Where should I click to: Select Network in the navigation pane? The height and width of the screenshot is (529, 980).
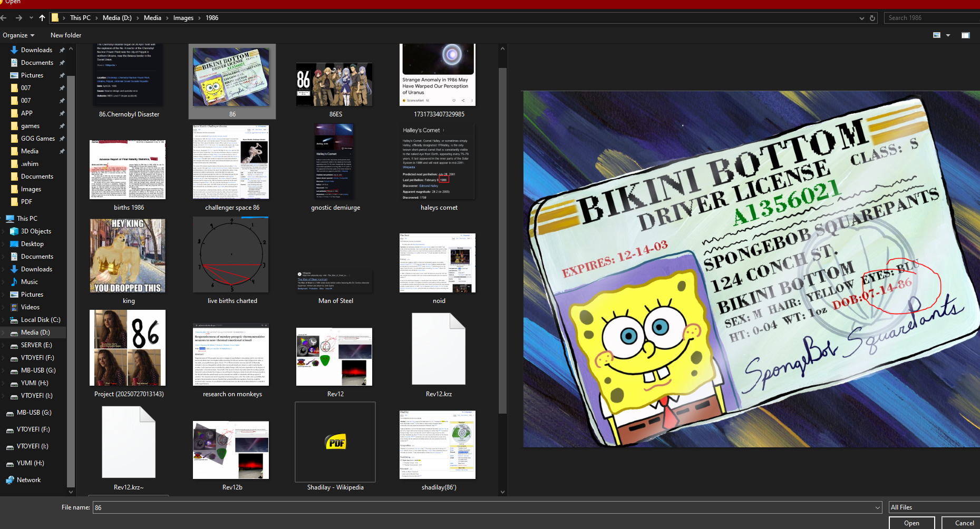pos(28,480)
